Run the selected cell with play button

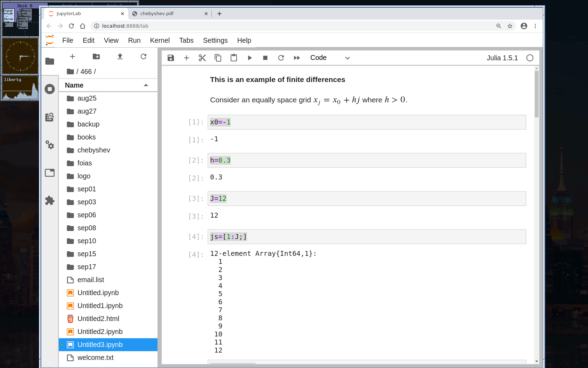pyautogui.click(x=250, y=58)
